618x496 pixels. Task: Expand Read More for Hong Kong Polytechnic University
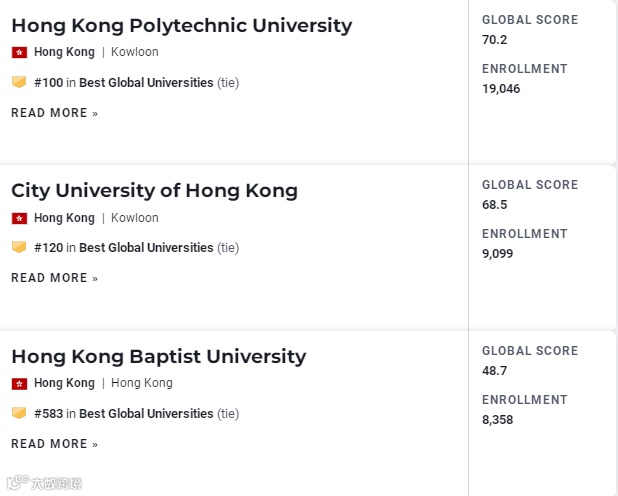[54, 113]
